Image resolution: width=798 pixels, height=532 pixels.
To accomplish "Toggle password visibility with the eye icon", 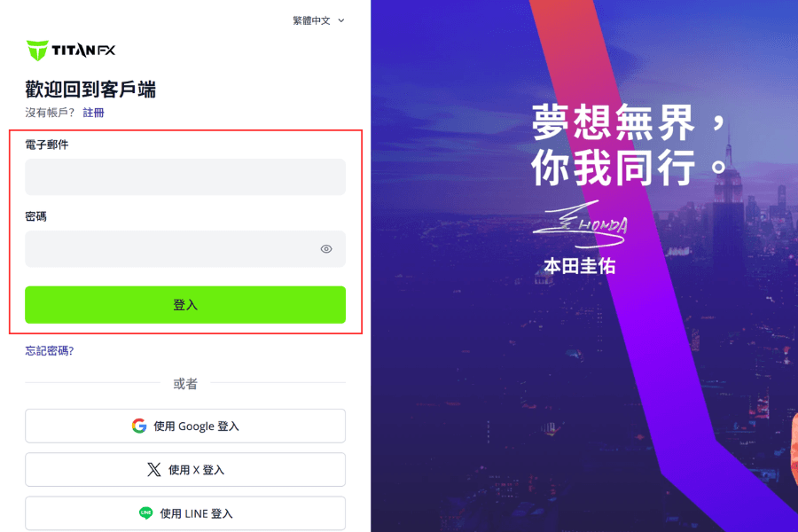I will (x=326, y=249).
